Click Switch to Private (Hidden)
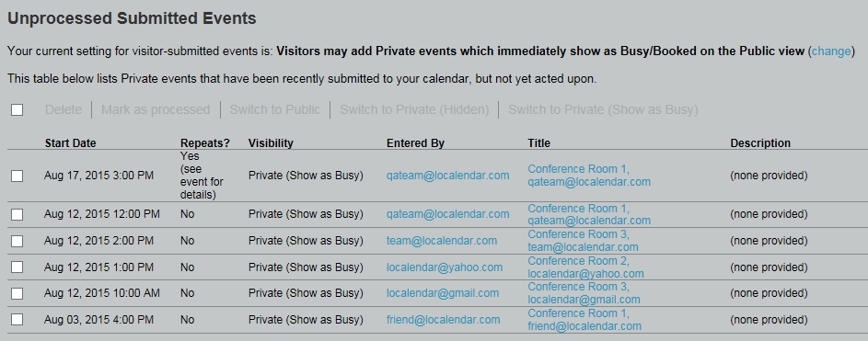868x341 pixels. coord(414,109)
